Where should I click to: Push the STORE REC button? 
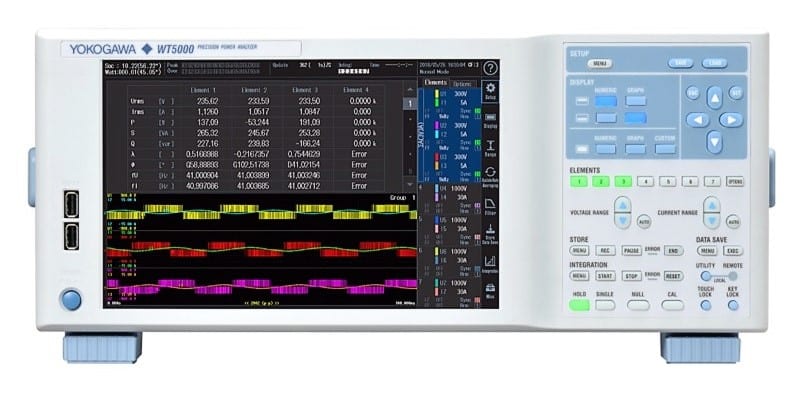tap(605, 251)
